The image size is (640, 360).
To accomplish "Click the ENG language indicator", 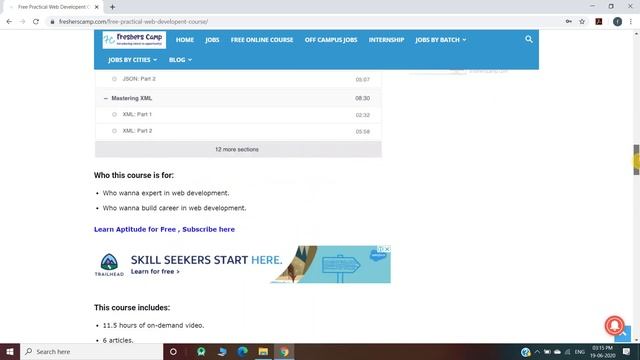I will pyautogui.click(x=580, y=352).
